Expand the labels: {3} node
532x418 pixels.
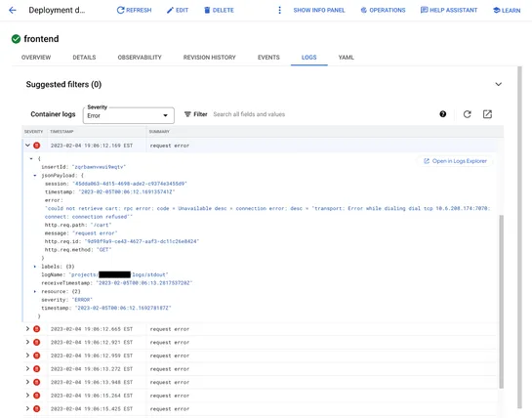tap(34, 267)
